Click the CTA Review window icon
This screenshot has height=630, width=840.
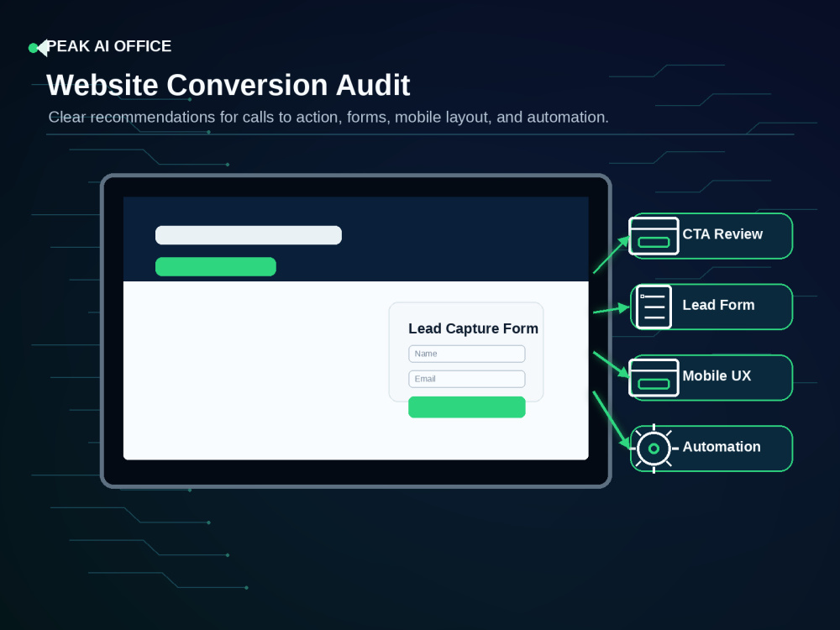coord(654,236)
